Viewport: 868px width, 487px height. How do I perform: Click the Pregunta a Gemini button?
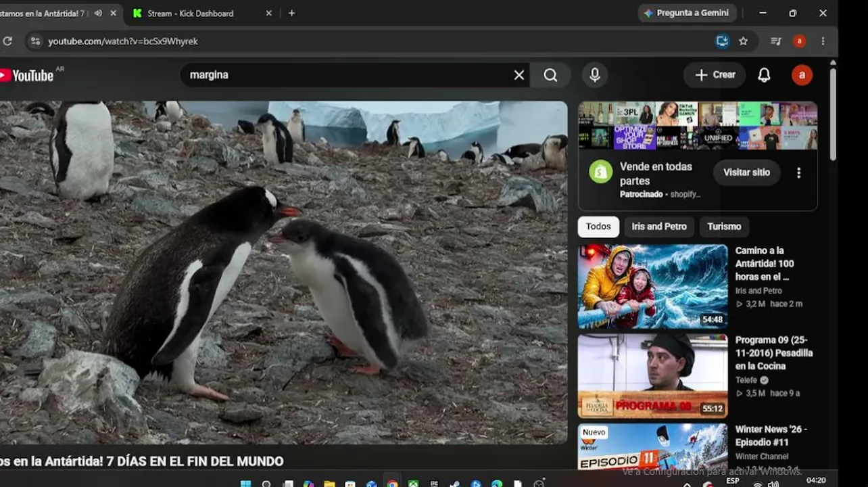coord(687,13)
